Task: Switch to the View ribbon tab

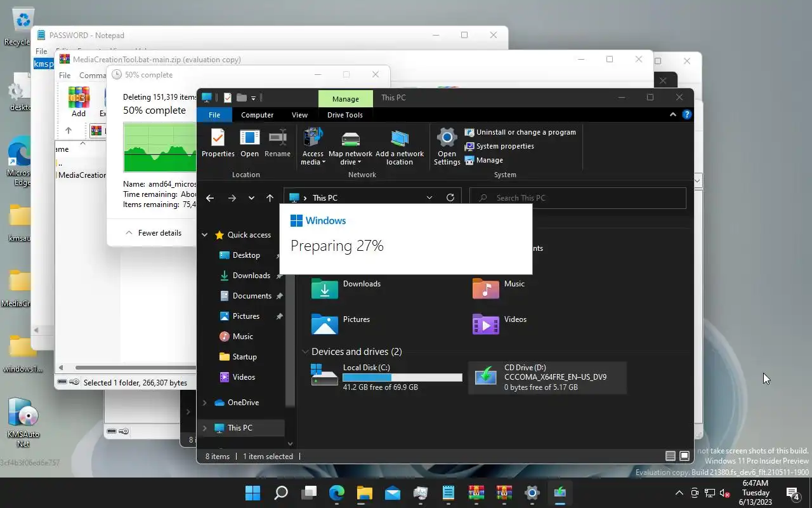Action: 299,115
